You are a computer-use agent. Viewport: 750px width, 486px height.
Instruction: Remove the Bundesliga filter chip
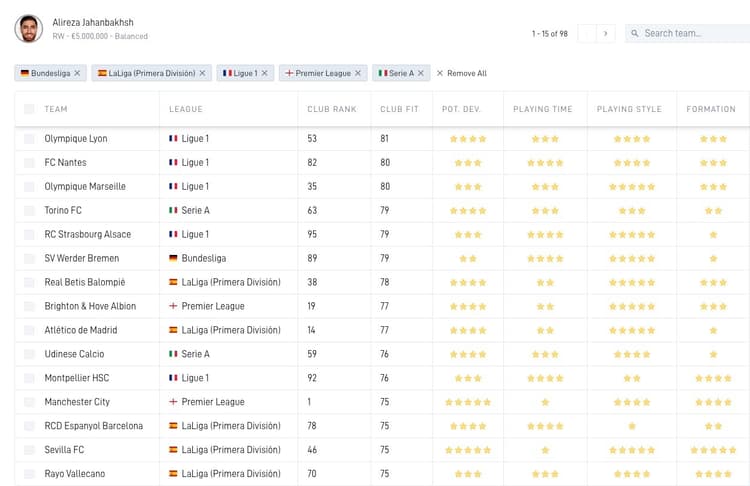77,73
